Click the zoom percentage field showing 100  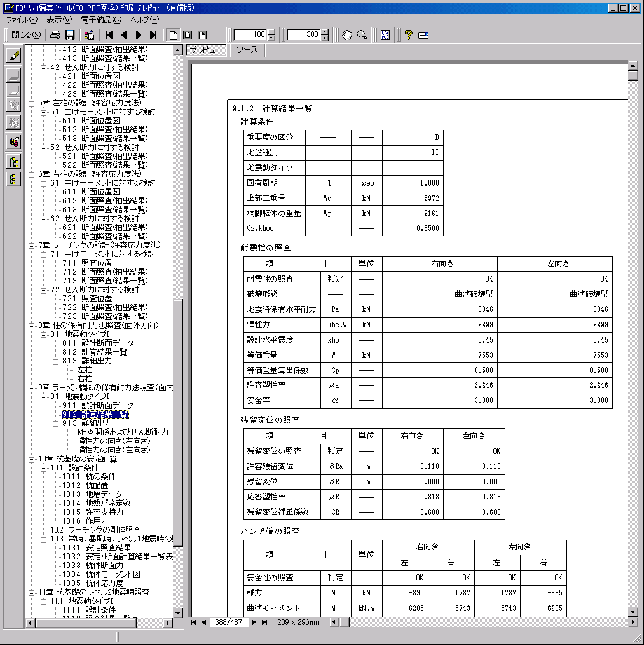(x=250, y=35)
